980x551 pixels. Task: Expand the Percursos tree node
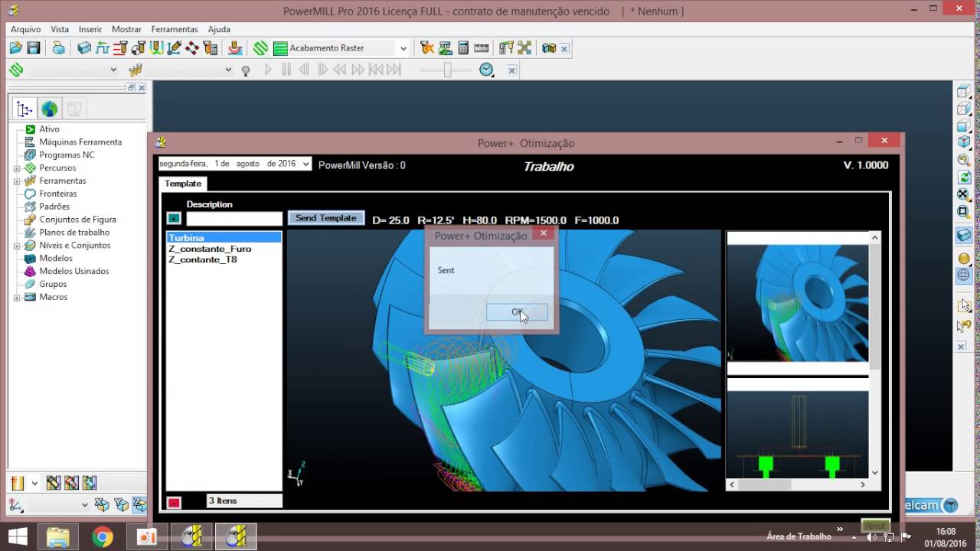[17, 168]
